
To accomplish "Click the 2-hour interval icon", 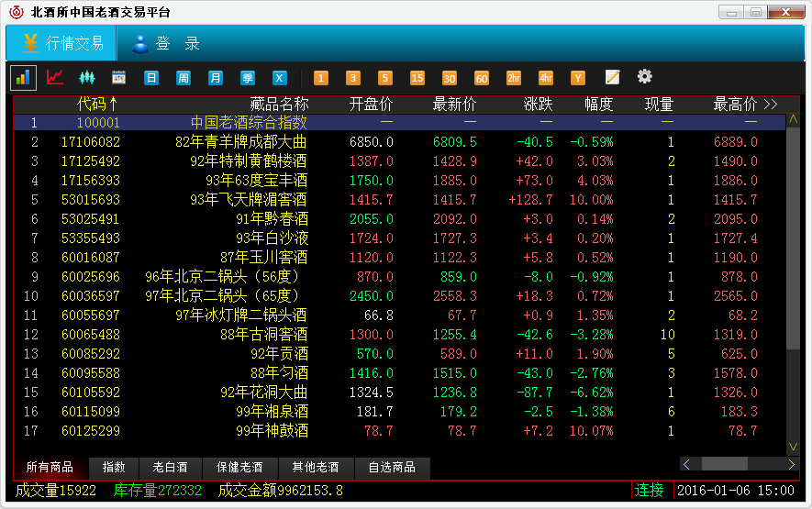I will tap(514, 78).
